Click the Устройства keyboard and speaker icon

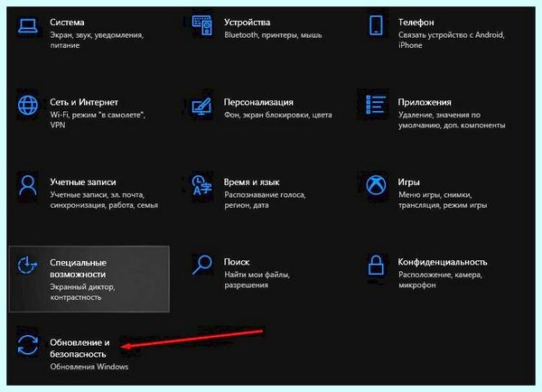202,25
